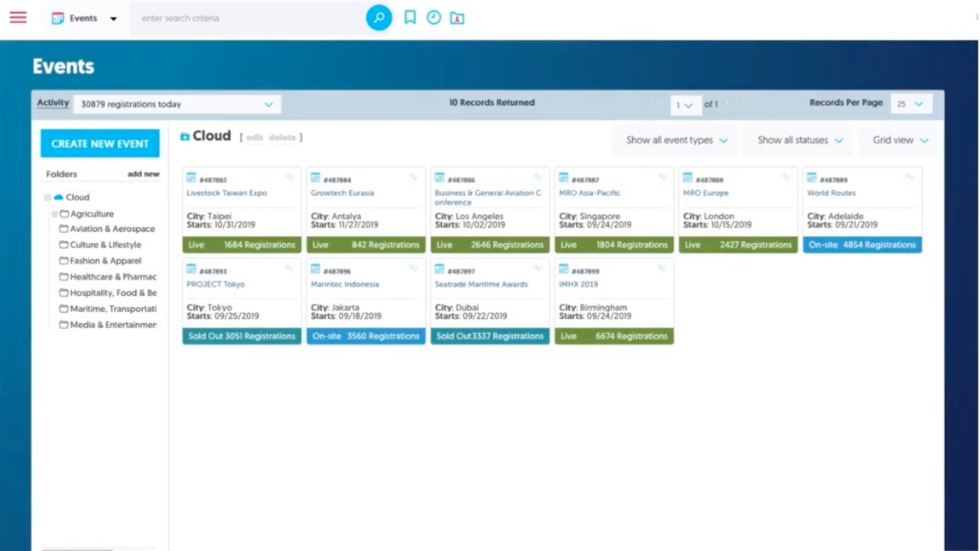Collapse the Cloud folder tree
Image resolution: width=980 pixels, height=551 pixels.
pyautogui.click(x=48, y=197)
